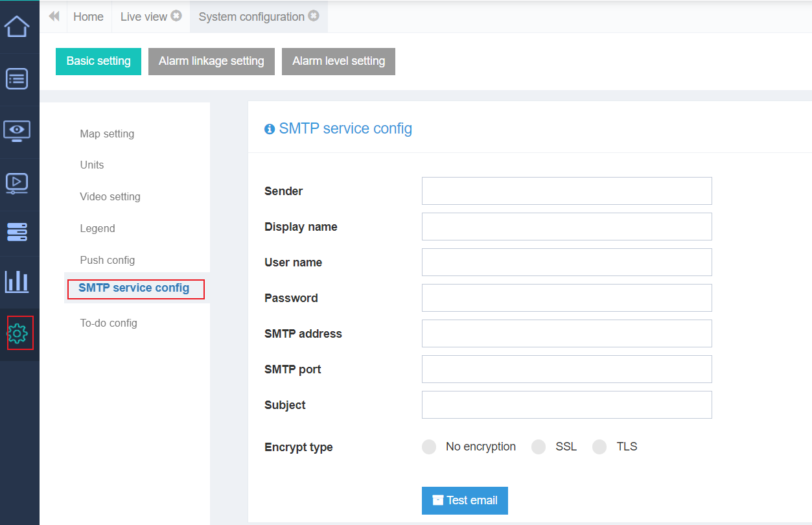This screenshot has height=525, width=812.
Task: Select the TLS encryption radio option
Action: (599, 447)
